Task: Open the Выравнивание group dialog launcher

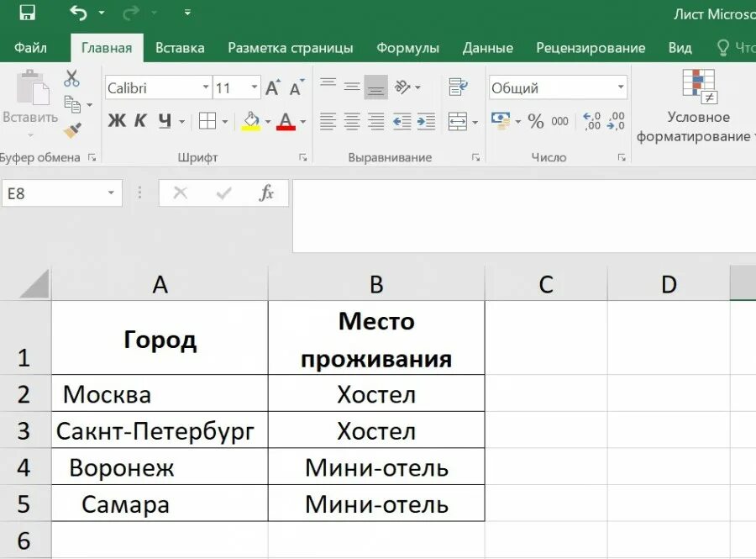Action: 476,157
